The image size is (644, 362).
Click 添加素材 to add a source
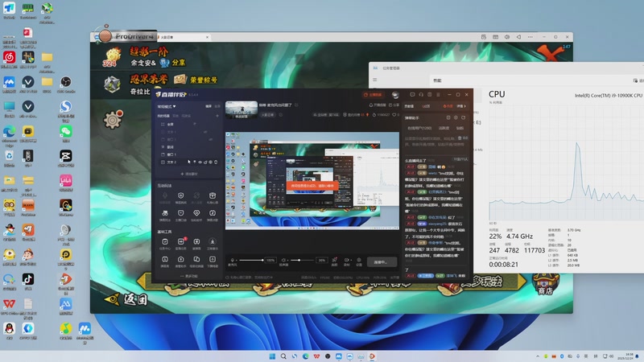[x=189, y=174]
